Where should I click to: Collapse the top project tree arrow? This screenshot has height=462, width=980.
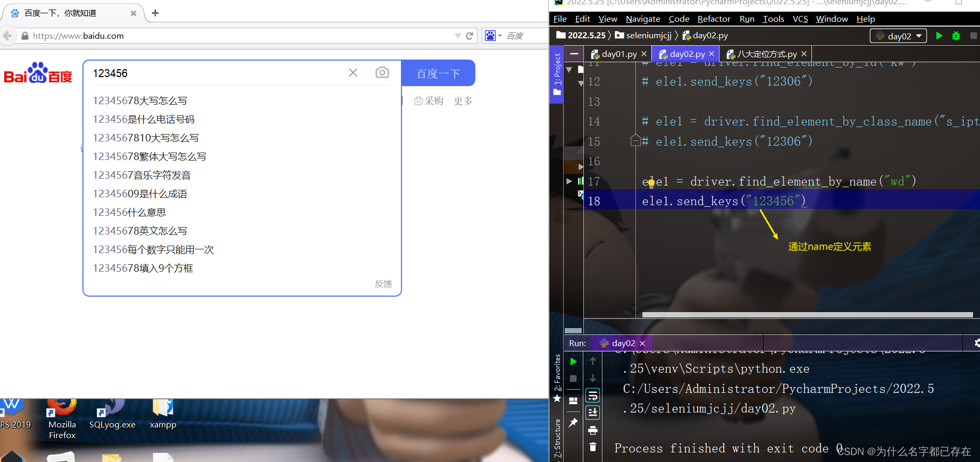[x=569, y=70]
